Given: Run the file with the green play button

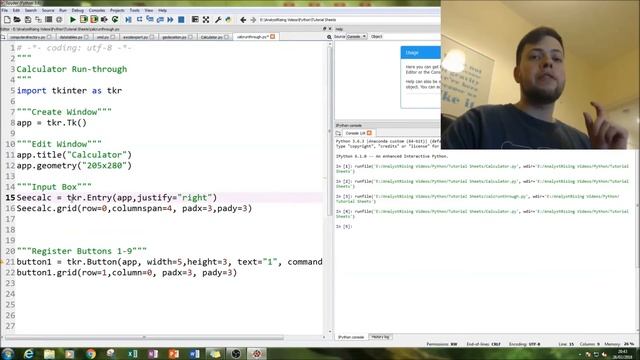Looking at the screenshot, I should point(73,20).
